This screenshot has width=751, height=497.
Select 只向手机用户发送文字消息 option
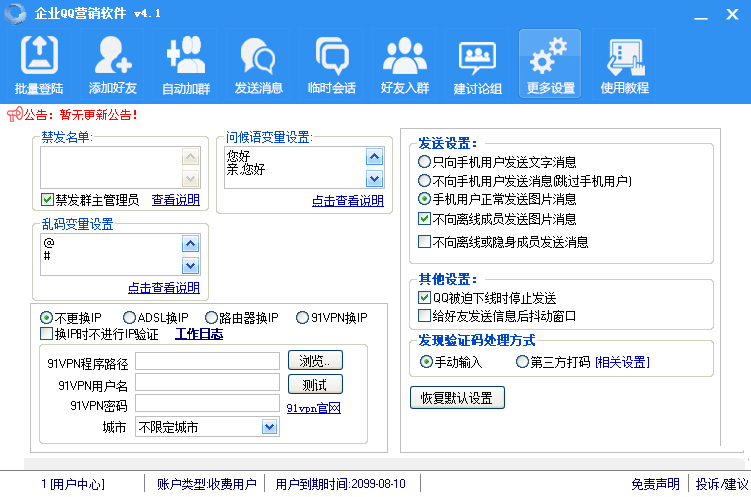424,162
